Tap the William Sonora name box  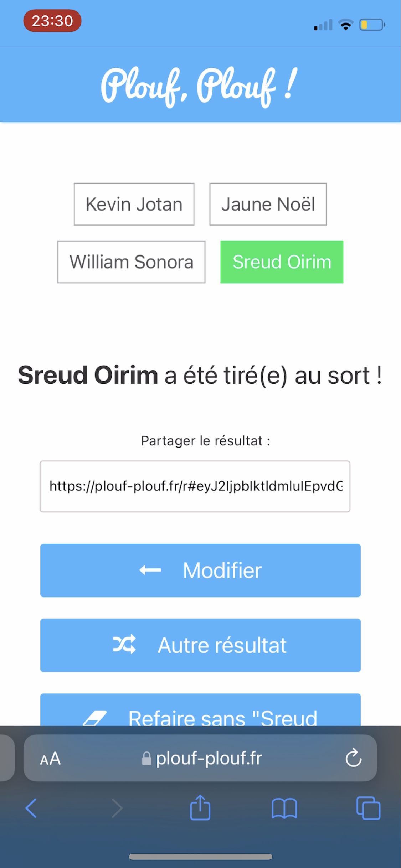point(132,262)
